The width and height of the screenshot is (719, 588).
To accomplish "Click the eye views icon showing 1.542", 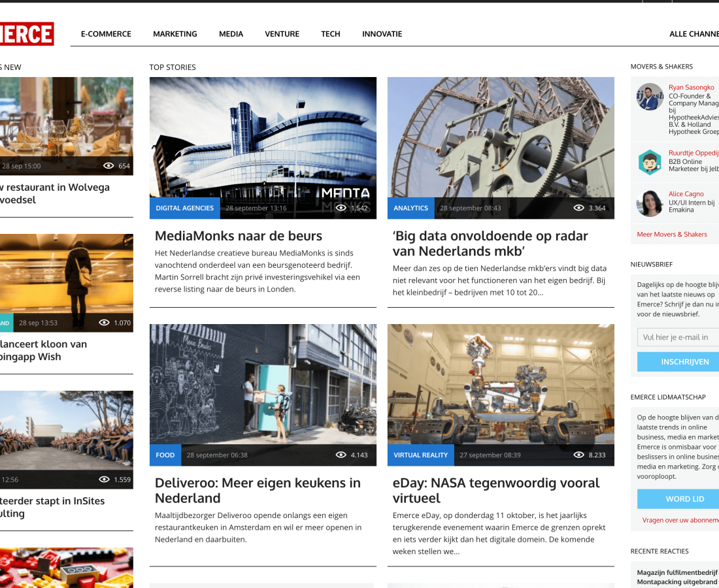I will 341,208.
